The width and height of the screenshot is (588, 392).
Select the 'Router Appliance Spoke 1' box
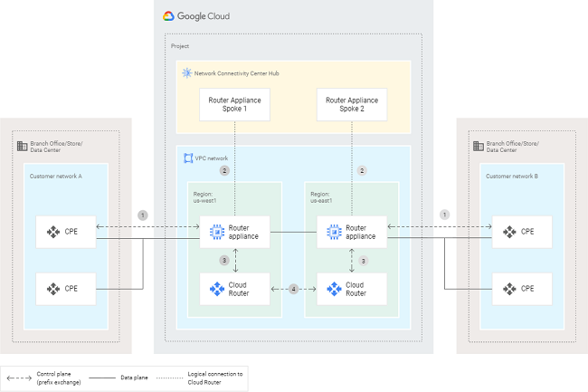pos(235,105)
